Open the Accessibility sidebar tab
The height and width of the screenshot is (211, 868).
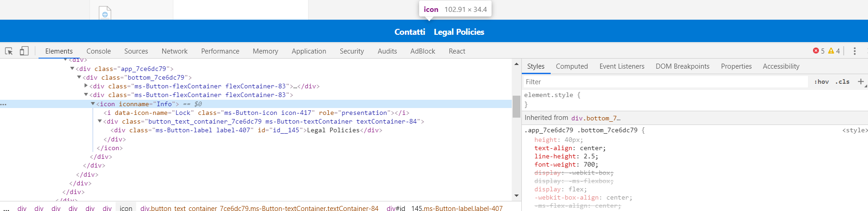(781, 66)
